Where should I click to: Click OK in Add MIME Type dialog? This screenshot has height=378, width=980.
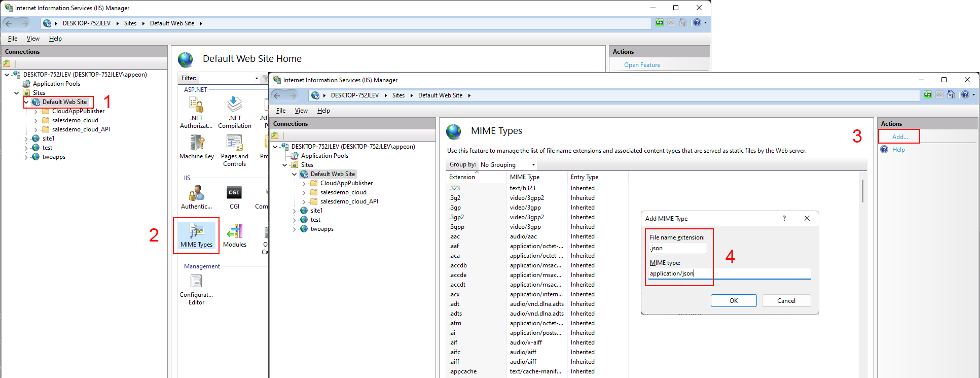tap(733, 301)
